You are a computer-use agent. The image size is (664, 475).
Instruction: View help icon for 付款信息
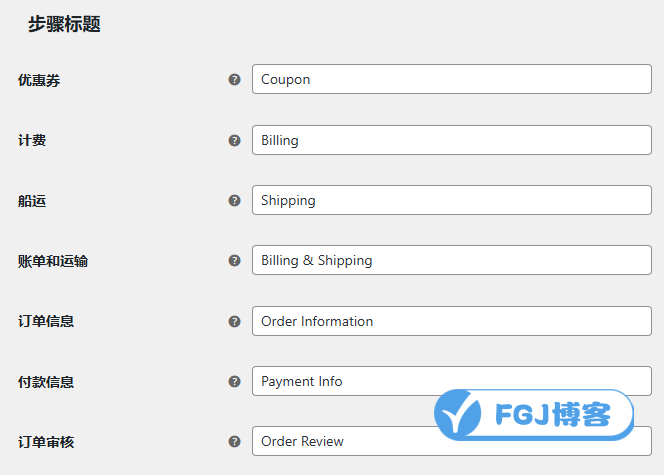pyautogui.click(x=234, y=382)
